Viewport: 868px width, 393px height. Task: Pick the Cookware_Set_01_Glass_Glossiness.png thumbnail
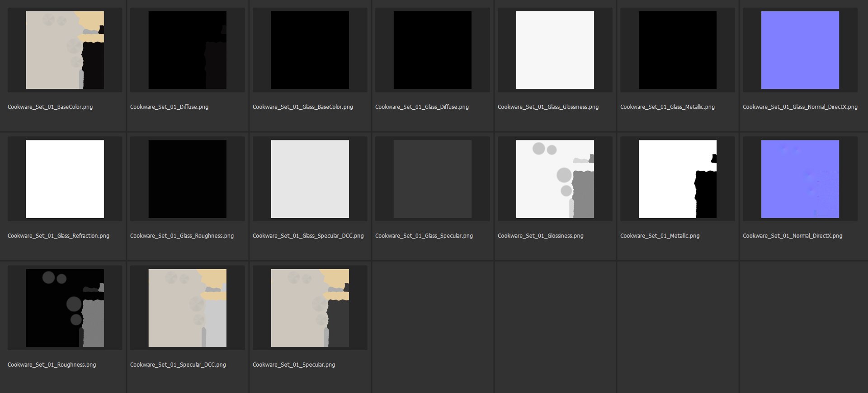click(x=555, y=50)
